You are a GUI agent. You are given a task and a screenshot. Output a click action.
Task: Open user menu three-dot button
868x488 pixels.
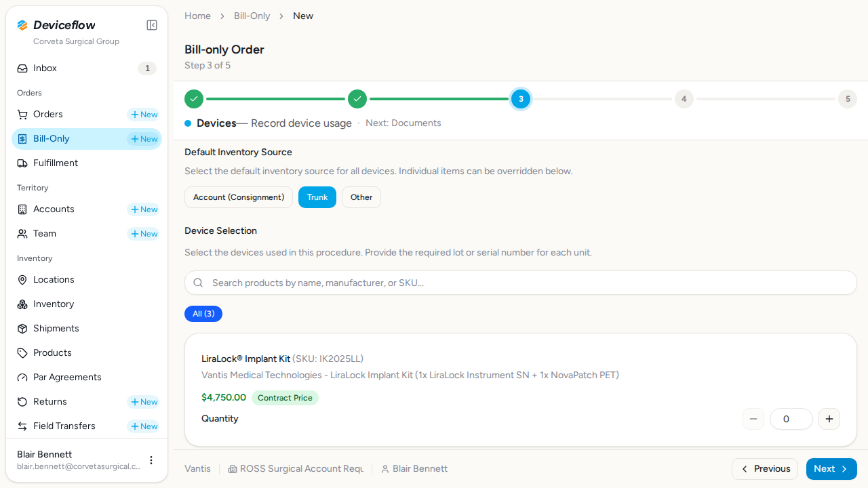coord(151,460)
